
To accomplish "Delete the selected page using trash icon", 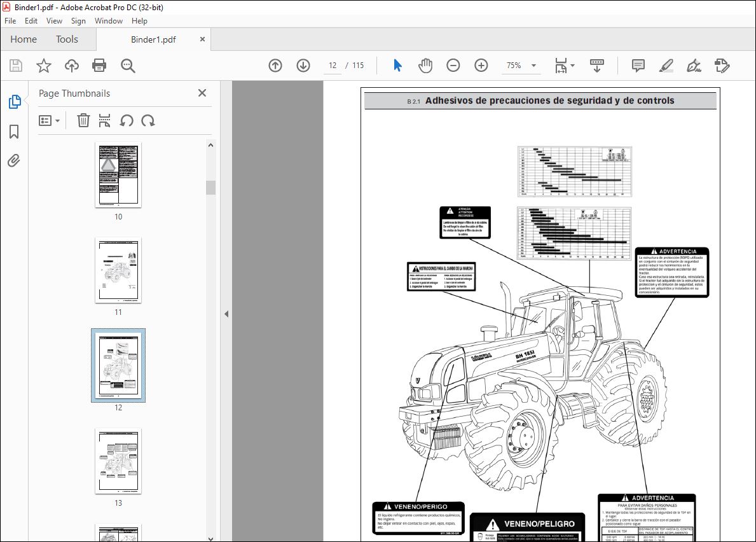I will click(83, 121).
